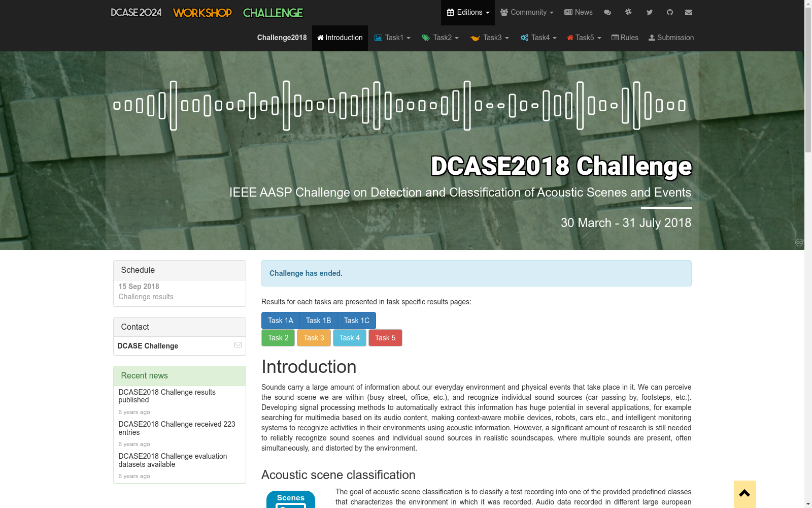The height and width of the screenshot is (508, 812).
Task: Open Task 1A results
Action: (x=281, y=321)
